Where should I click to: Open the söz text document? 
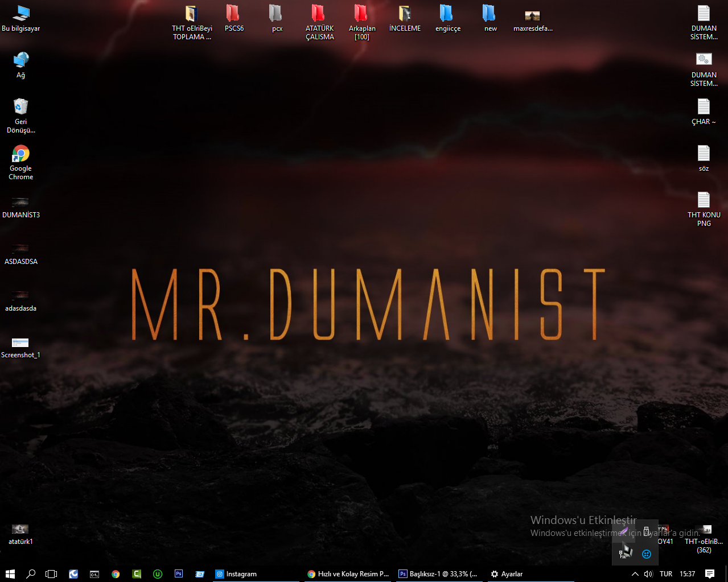(704, 158)
